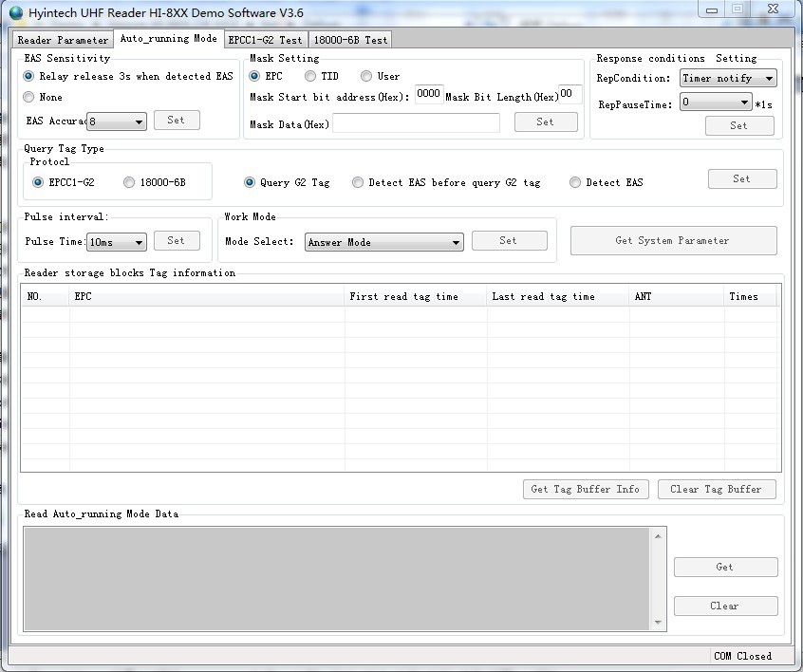Focus the Mask Bit Length field
This screenshot has width=803, height=672.
[570, 94]
